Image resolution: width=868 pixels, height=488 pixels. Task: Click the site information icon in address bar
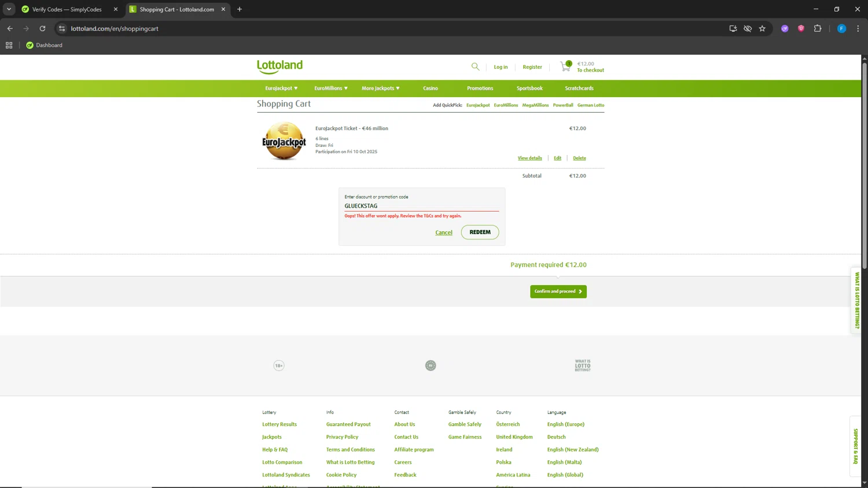62,28
